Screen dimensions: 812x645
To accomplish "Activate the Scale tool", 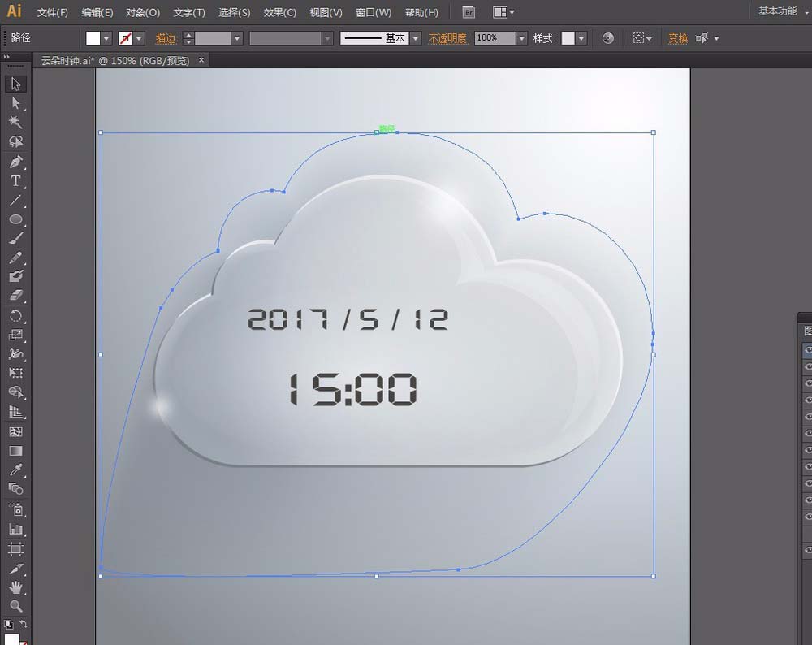I will (15, 335).
